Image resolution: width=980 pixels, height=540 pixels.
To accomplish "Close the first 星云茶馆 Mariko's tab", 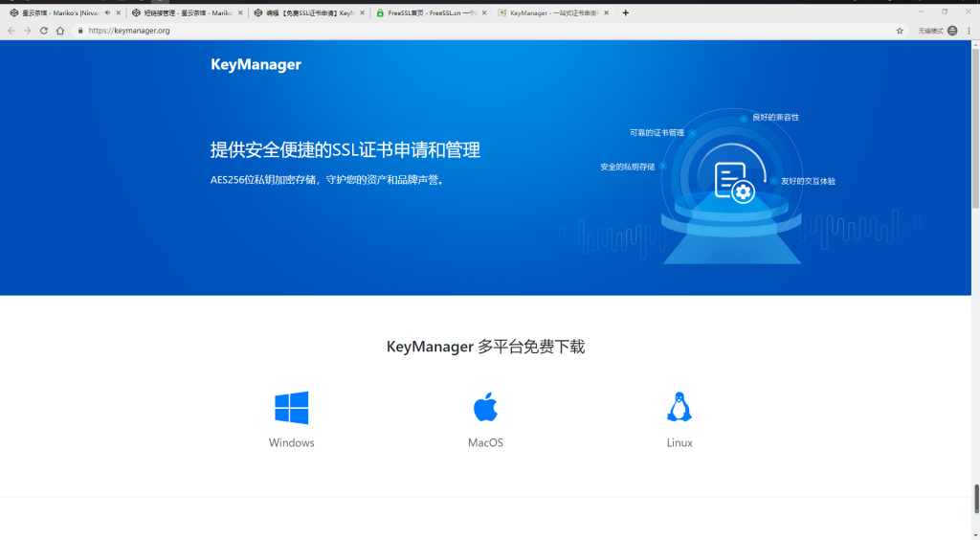I will 118,12.
